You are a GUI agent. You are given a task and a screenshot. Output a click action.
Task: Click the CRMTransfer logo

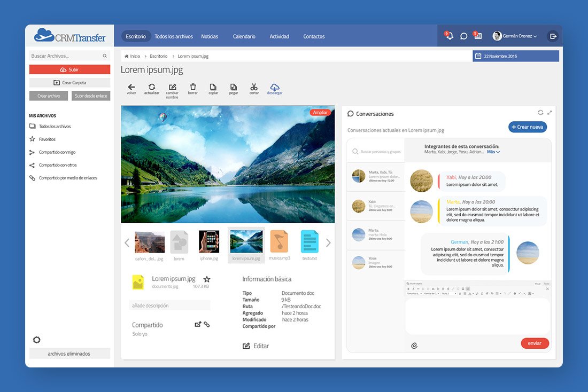tap(69, 36)
